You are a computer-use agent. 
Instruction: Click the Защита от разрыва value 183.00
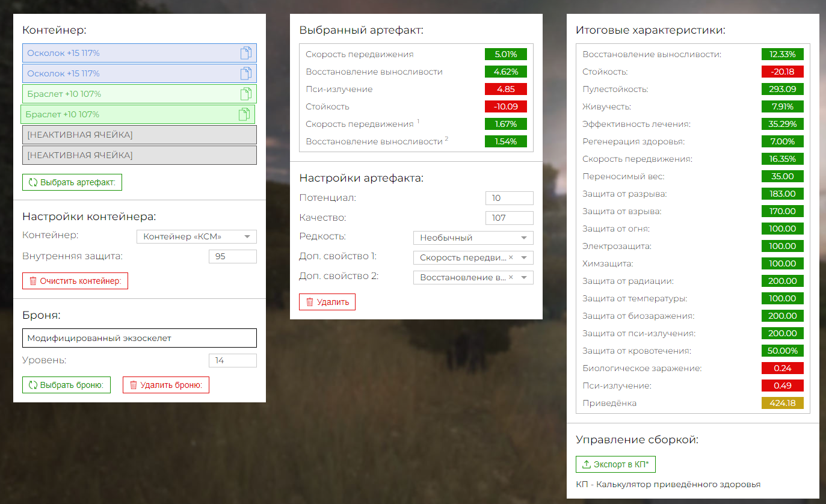tap(783, 194)
